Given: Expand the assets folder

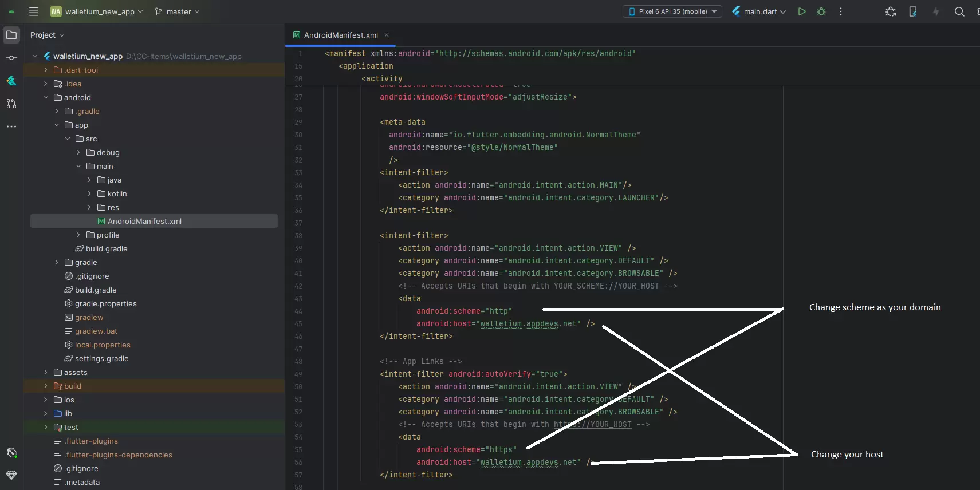Looking at the screenshot, I should point(46,372).
